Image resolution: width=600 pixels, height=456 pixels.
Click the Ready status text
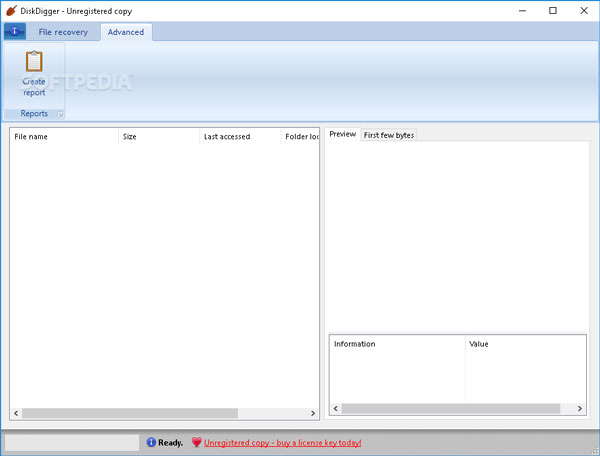[x=171, y=443]
